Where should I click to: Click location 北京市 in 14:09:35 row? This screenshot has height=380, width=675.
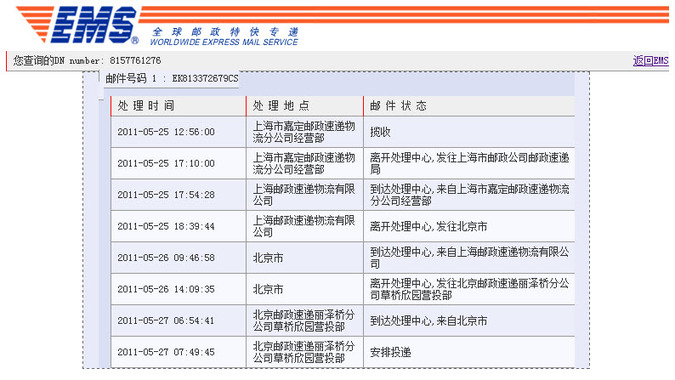[268, 289]
